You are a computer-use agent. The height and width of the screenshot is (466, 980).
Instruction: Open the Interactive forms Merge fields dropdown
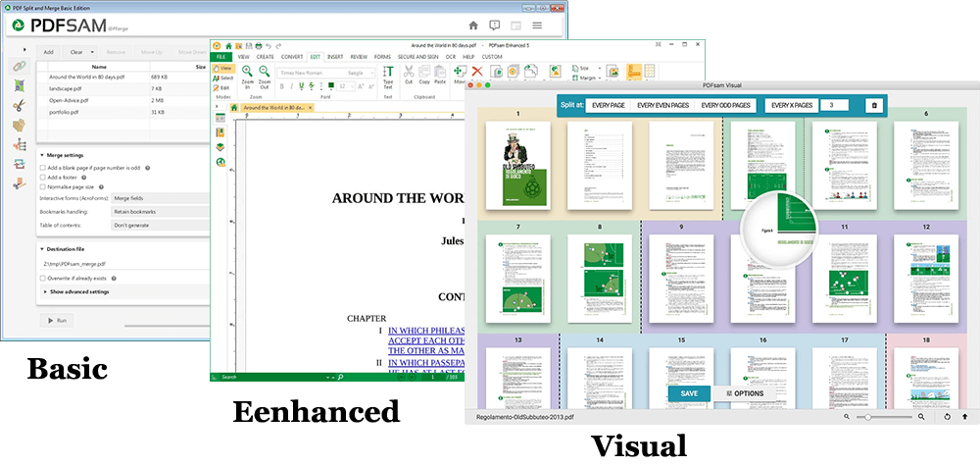coord(160,197)
